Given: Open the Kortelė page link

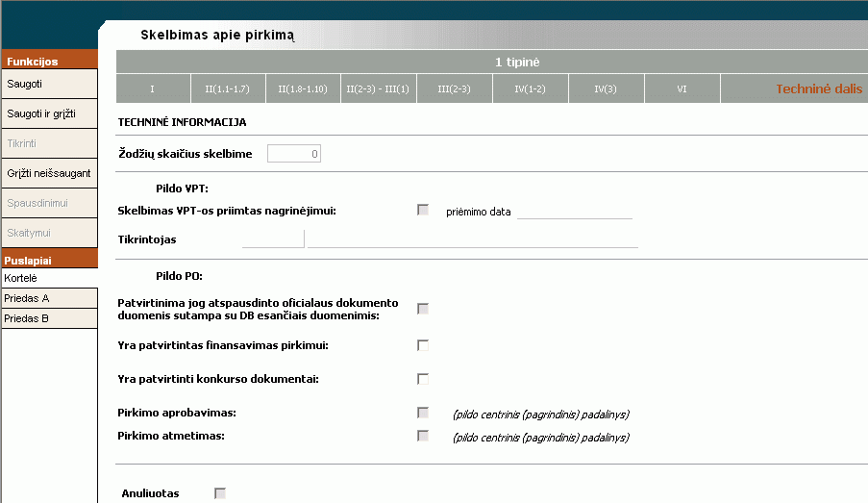Looking at the screenshot, I should pos(49,278).
